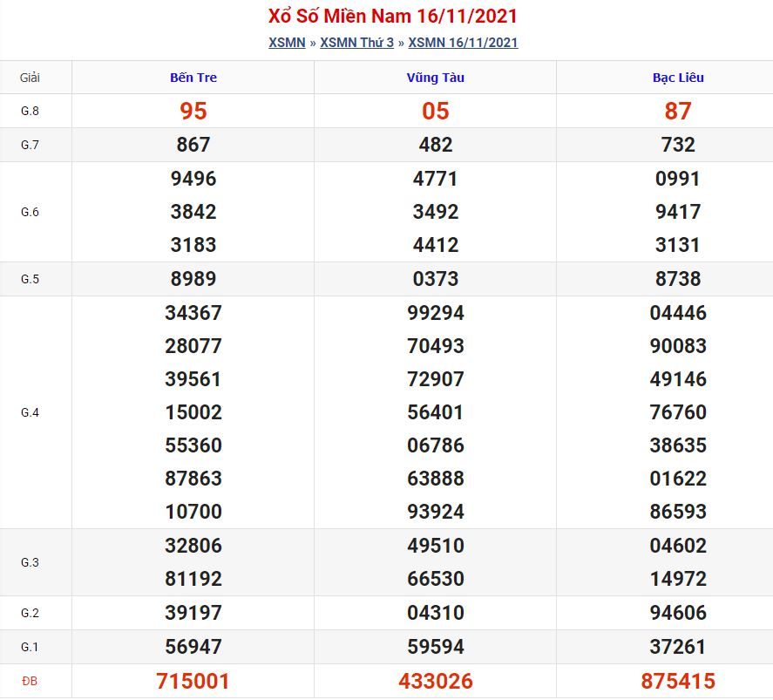The image size is (773, 700).
Task: Select G.1 number 56947
Action: [x=193, y=647]
